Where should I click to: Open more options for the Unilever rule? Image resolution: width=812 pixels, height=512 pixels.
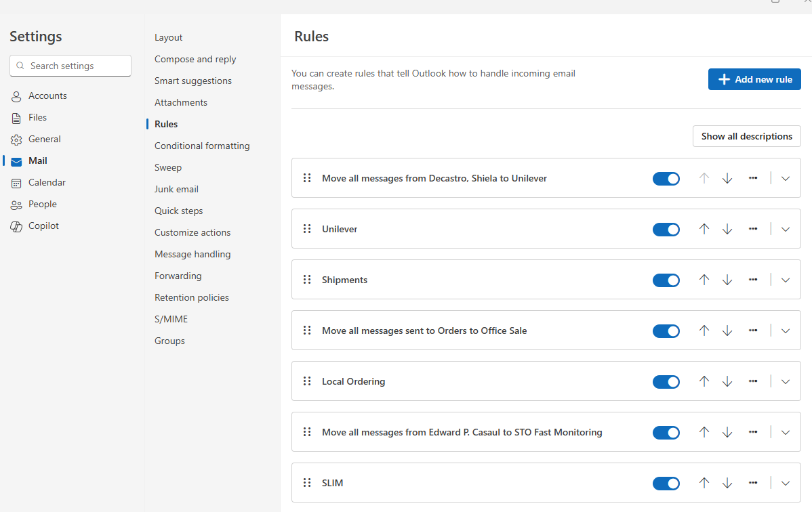click(x=752, y=229)
